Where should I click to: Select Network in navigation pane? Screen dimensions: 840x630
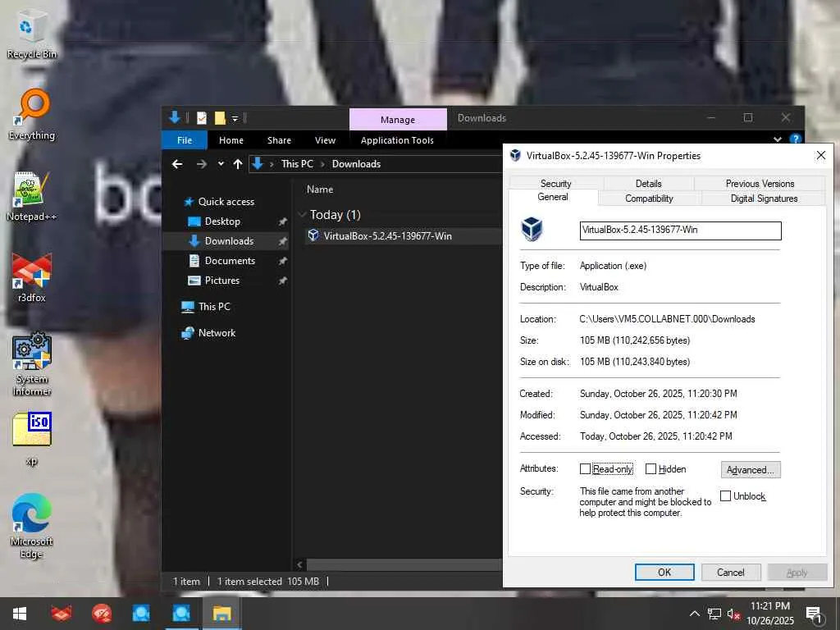tap(217, 333)
